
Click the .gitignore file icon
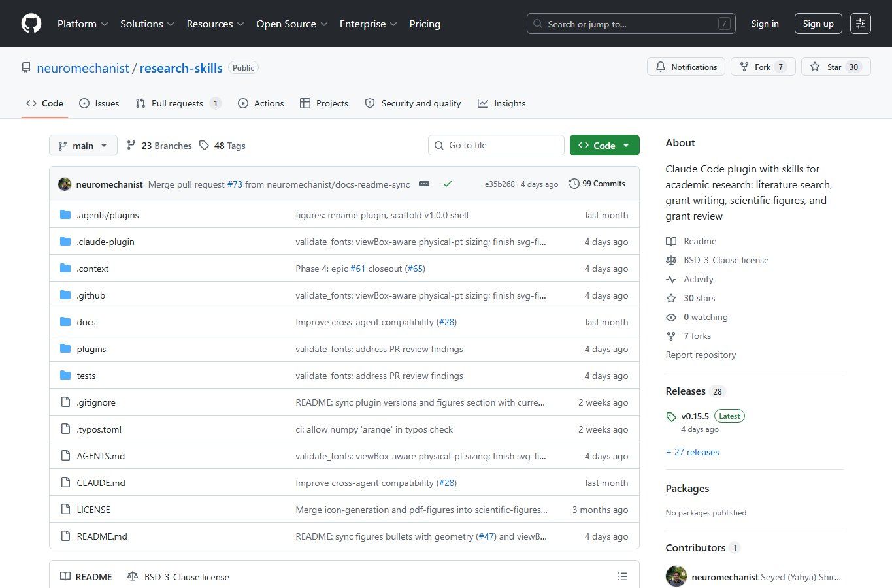pyautogui.click(x=65, y=402)
